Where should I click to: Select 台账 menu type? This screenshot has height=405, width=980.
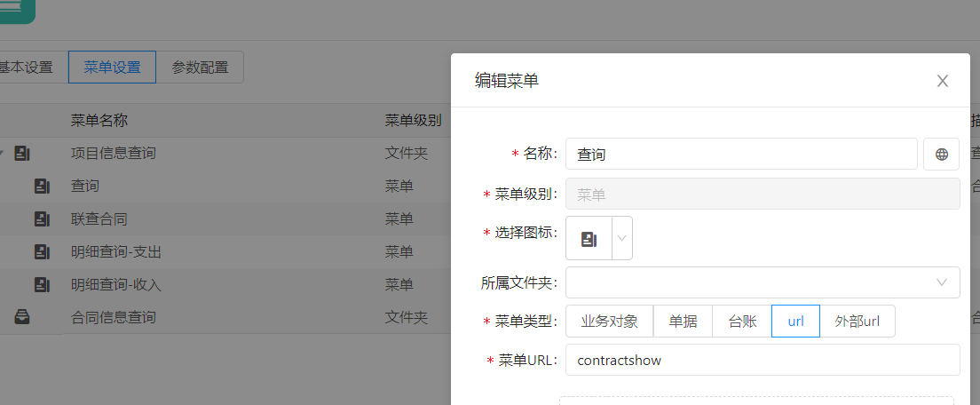(742, 322)
